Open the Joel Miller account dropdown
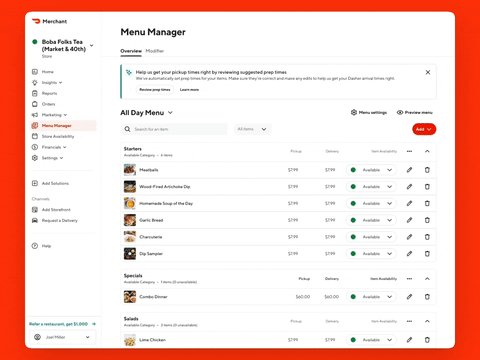 coord(63,337)
